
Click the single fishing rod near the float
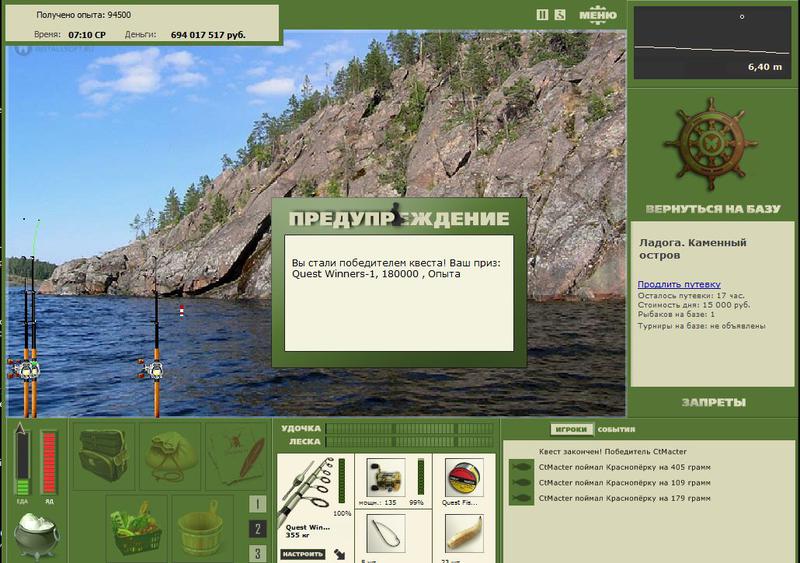click(x=155, y=339)
